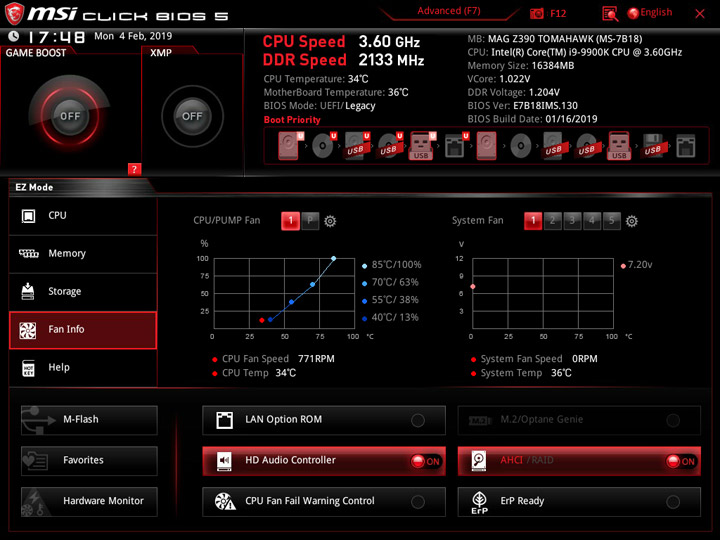Switch to Advanced (F7) mode
The width and height of the screenshot is (720, 540).
(x=449, y=11)
